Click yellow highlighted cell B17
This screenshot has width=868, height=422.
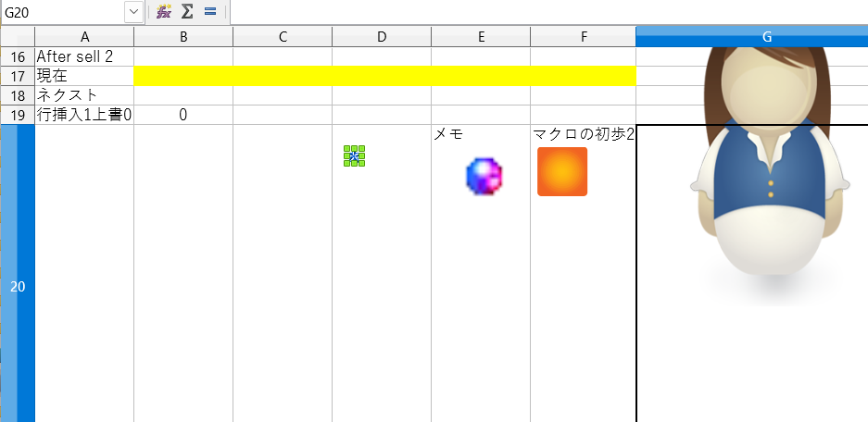pos(183,76)
